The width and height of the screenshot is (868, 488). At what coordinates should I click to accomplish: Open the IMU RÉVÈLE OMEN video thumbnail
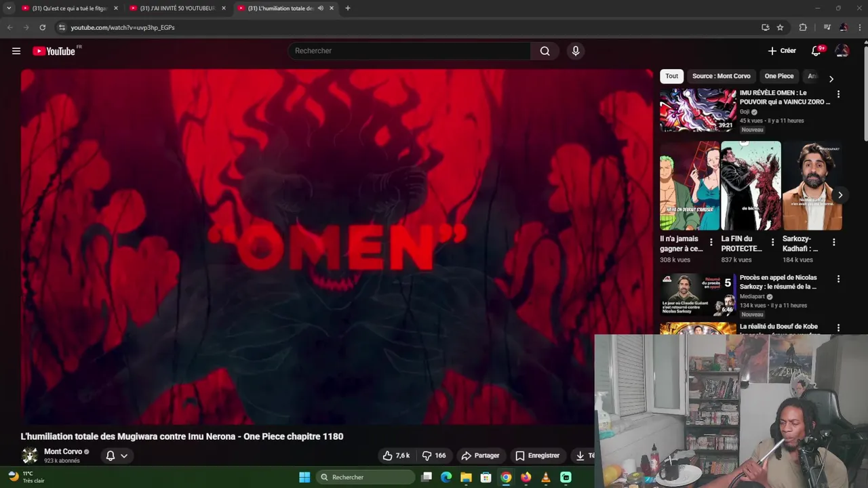(698, 110)
